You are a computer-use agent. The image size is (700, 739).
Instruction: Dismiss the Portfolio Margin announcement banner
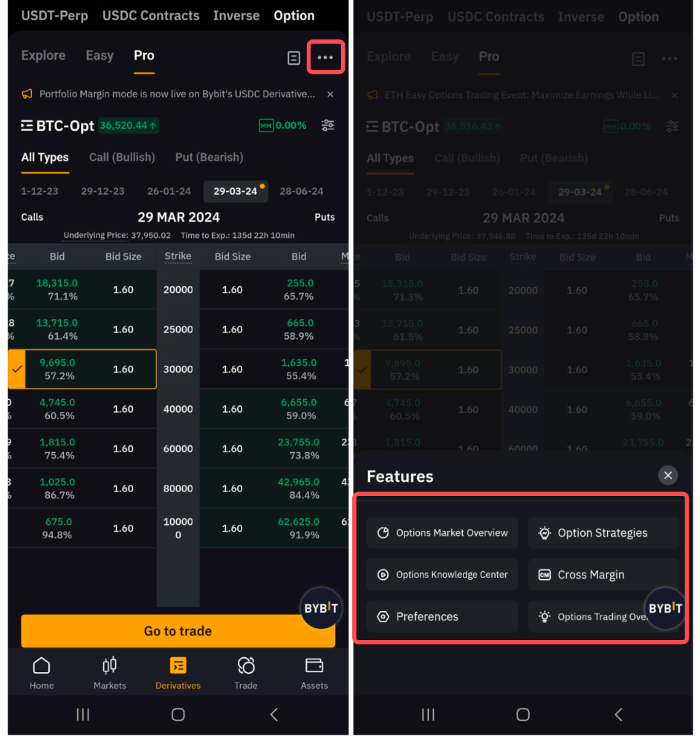point(331,94)
